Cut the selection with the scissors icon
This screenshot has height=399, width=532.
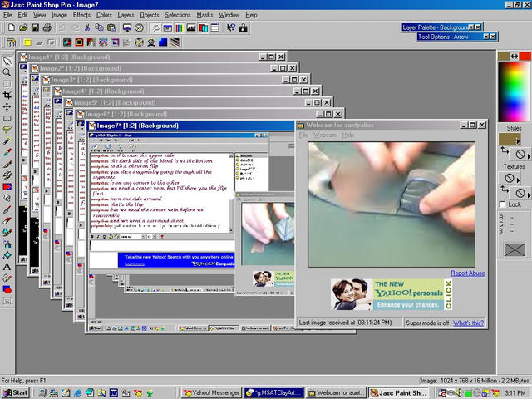87,27
